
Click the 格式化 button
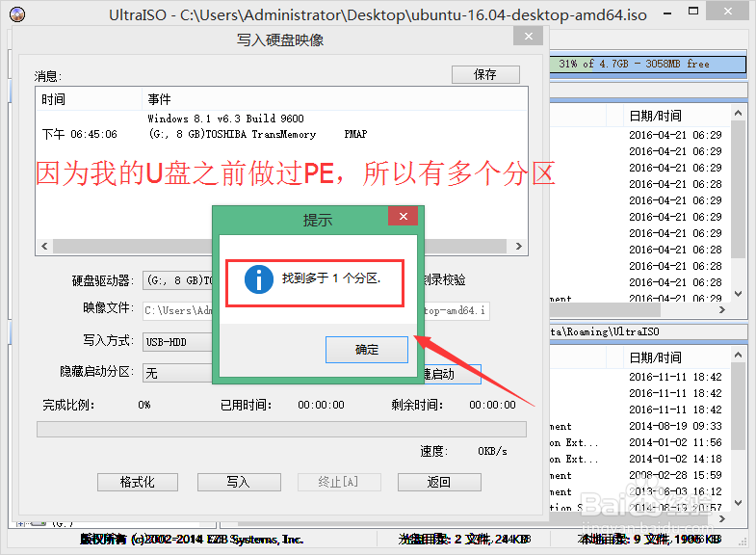138,482
